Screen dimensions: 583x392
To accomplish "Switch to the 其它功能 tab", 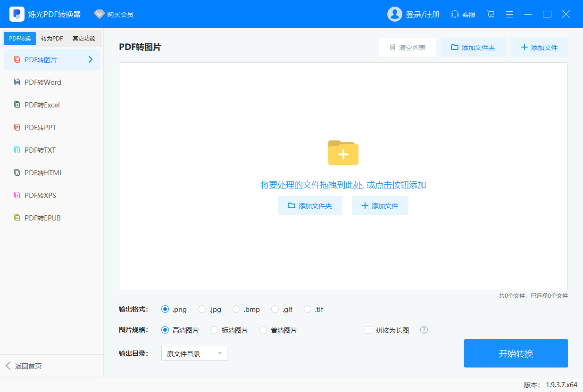I will pos(83,38).
